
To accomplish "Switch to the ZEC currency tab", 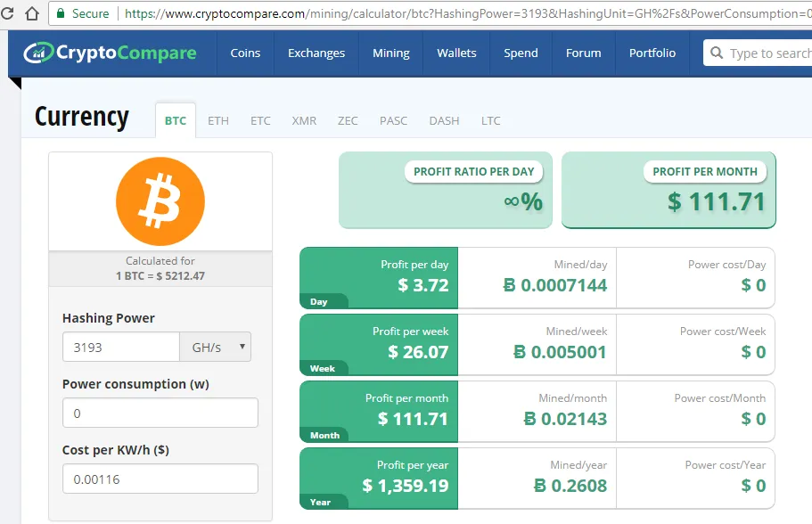I will 348,120.
